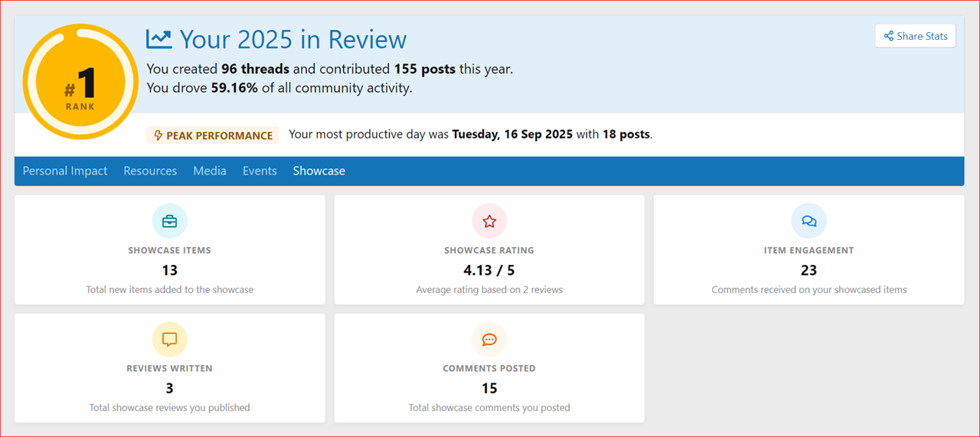Click the star Showcase Rating icon
Image resolution: width=980 pixels, height=437 pixels.
click(489, 221)
